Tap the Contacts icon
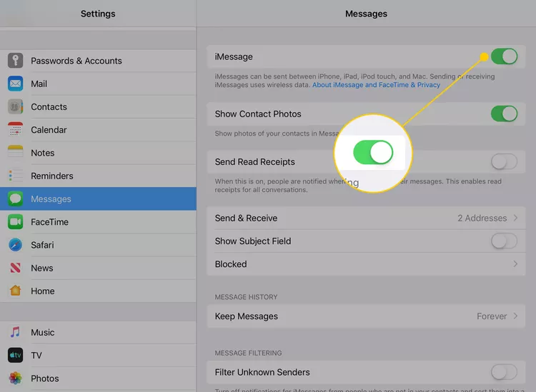This screenshot has height=392, width=536. pyautogui.click(x=16, y=106)
